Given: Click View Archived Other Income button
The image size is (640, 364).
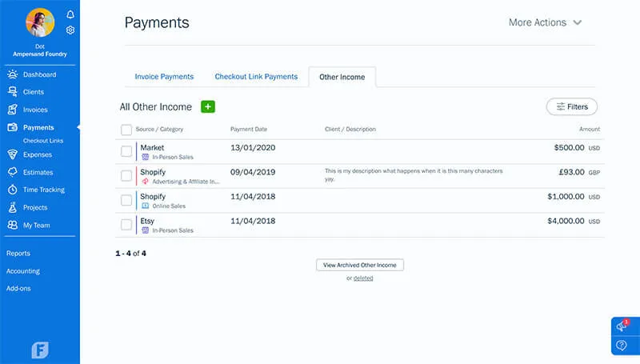Looking at the screenshot, I should [x=360, y=265].
